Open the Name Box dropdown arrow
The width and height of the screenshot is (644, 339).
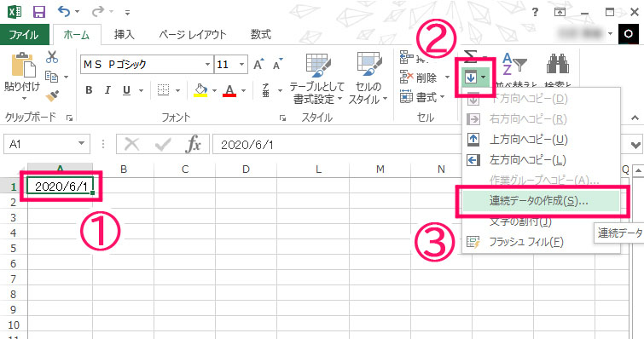point(81,144)
